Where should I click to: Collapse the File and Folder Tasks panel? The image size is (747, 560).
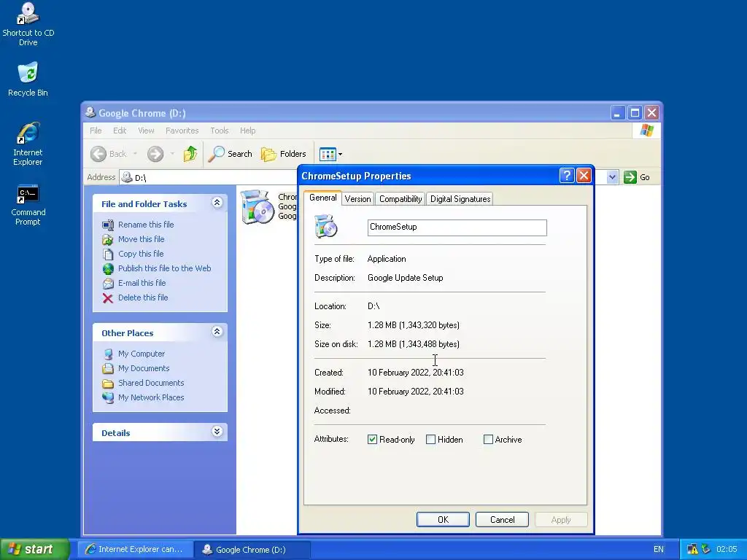click(x=217, y=203)
